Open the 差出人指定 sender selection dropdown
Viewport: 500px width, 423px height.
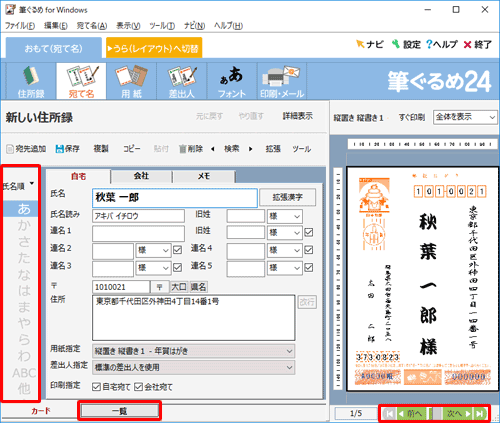(193, 367)
